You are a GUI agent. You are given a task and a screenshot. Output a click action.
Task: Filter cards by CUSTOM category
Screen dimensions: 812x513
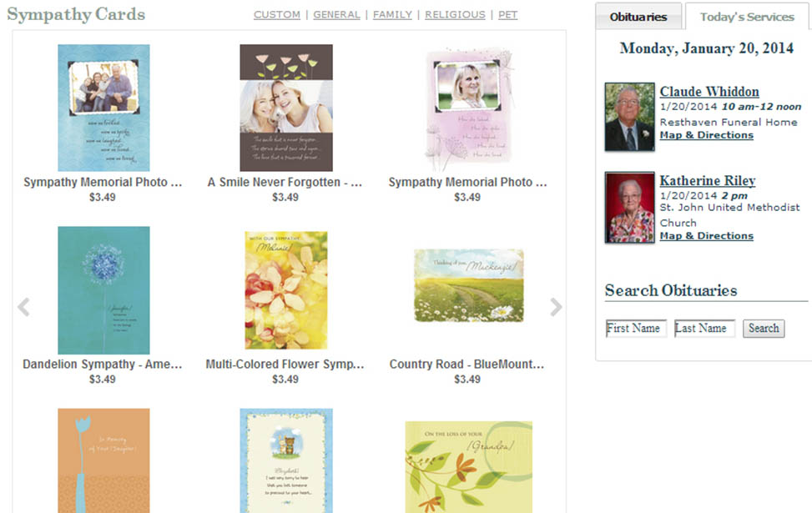point(277,14)
